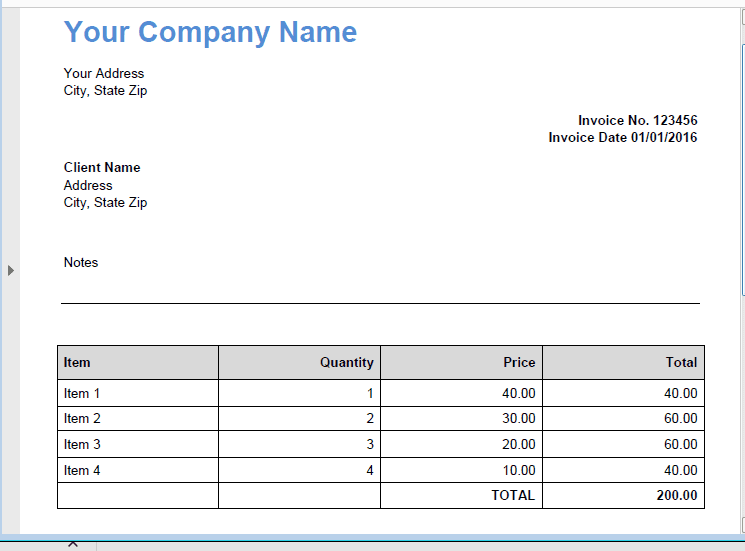Viewport: 745px width, 551px height.
Task: Click the Item 4 price cell 10.00
Action: (461, 470)
